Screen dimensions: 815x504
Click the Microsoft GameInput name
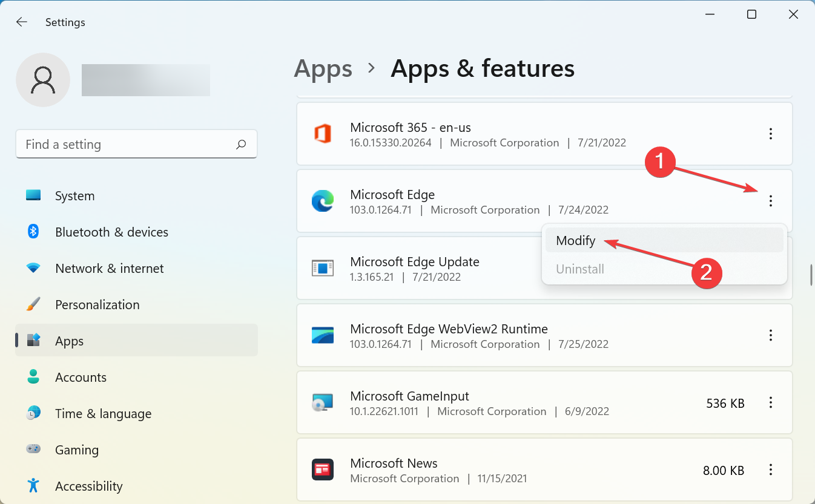pos(410,396)
